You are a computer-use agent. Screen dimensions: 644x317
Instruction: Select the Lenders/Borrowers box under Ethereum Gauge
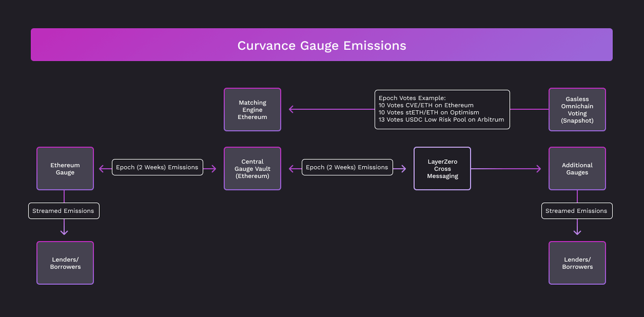click(65, 263)
